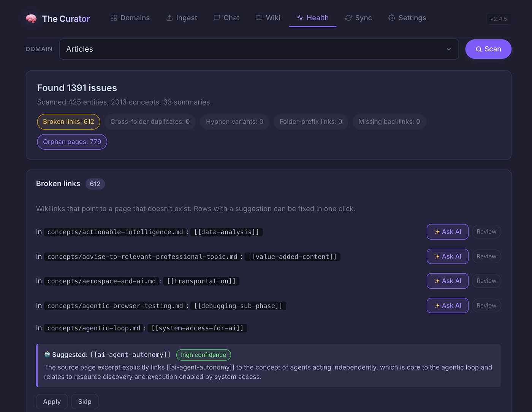Click the pink brain logo icon
The width and height of the screenshot is (532, 412).
[x=31, y=19]
